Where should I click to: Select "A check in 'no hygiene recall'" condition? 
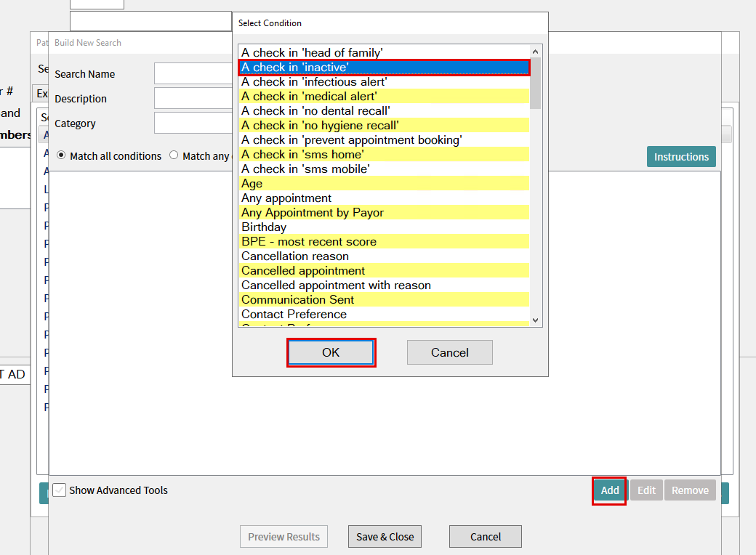[385, 125]
